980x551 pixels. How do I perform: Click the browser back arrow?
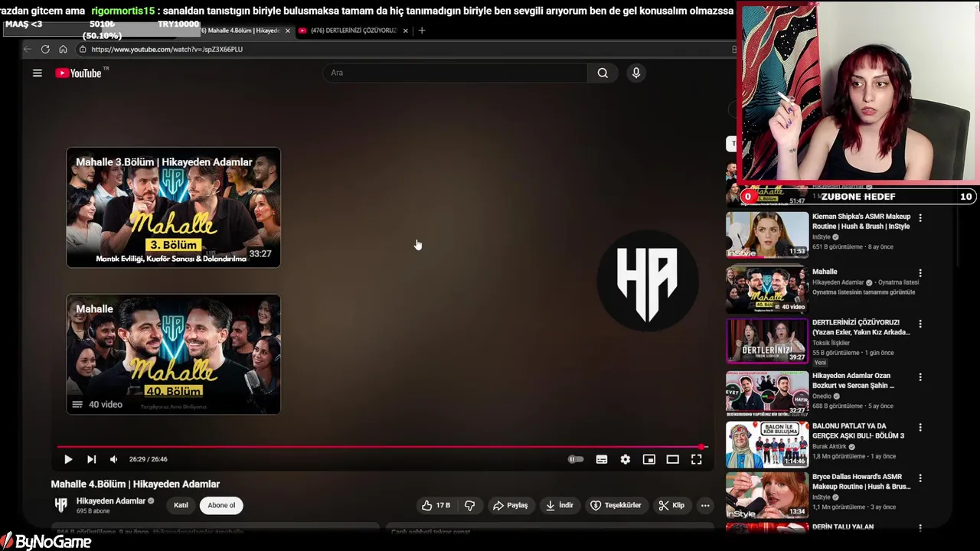click(x=28, y=49)
